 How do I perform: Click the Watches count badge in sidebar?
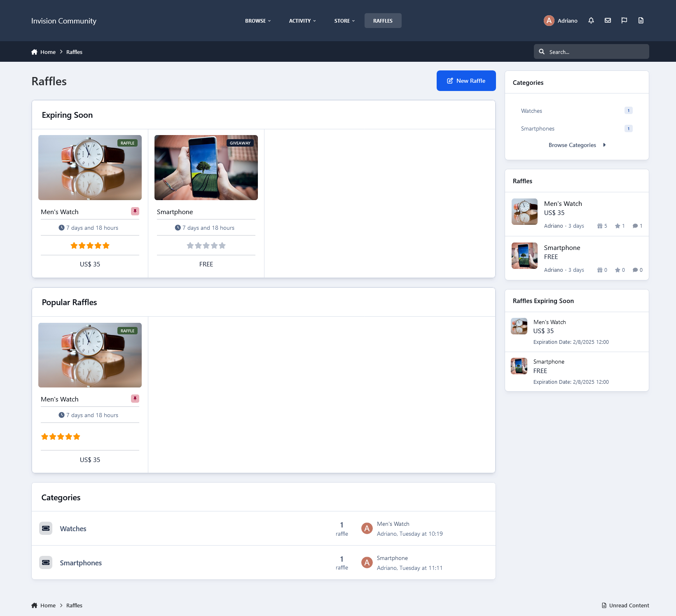click(629, 110)
